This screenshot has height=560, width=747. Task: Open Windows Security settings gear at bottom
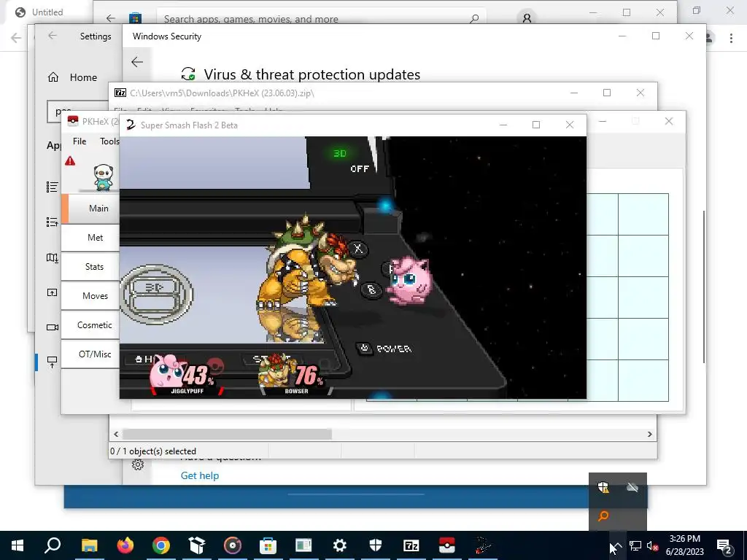138,464
